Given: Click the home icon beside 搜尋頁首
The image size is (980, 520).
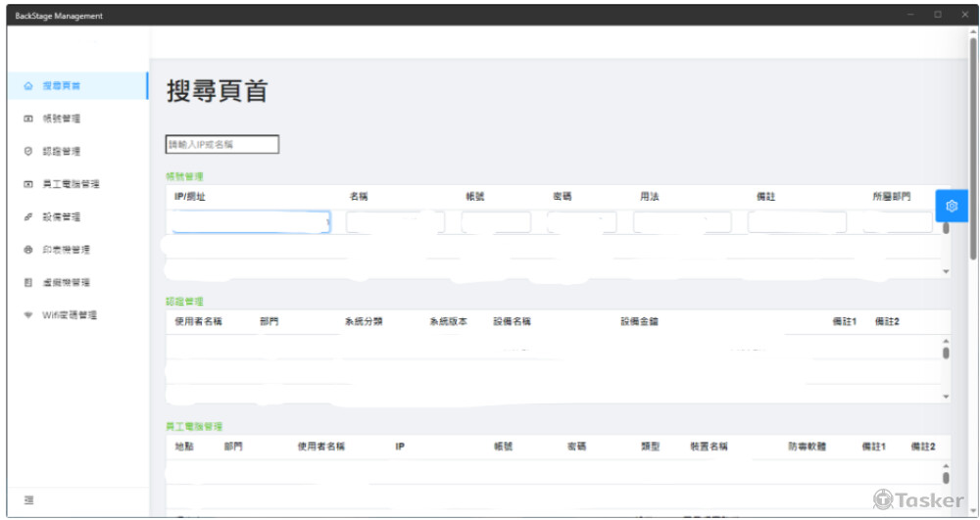Looking at the screenshot, I should click(x=28, y=86).
